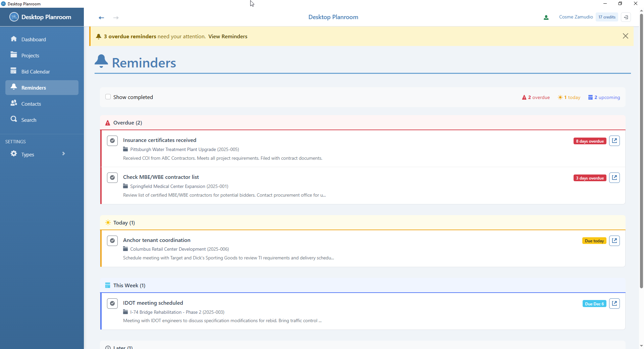Click the green user profile icon
The image size is (644, 349).
click(x=546, y=17)
